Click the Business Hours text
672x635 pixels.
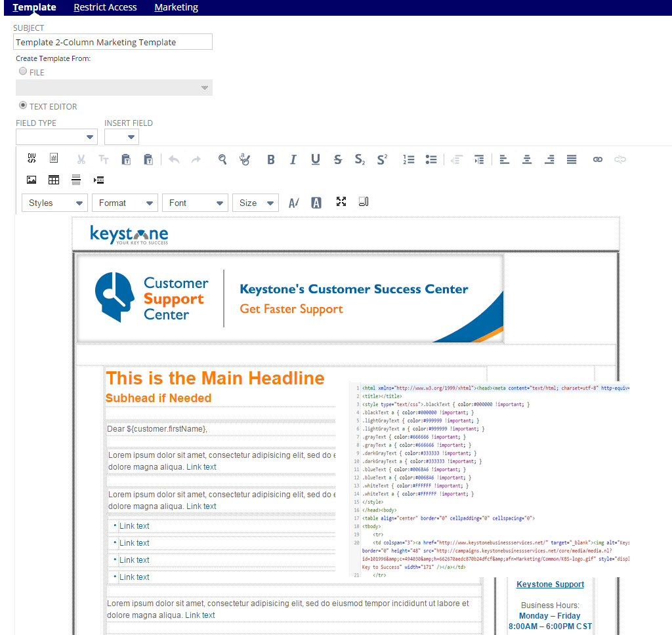(x=551, y=605)
